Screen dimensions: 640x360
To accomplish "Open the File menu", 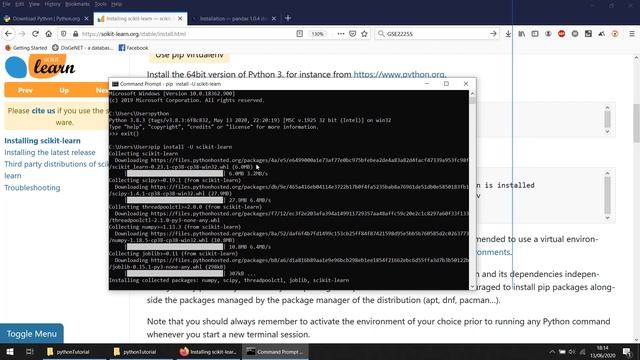I will 6,4.
